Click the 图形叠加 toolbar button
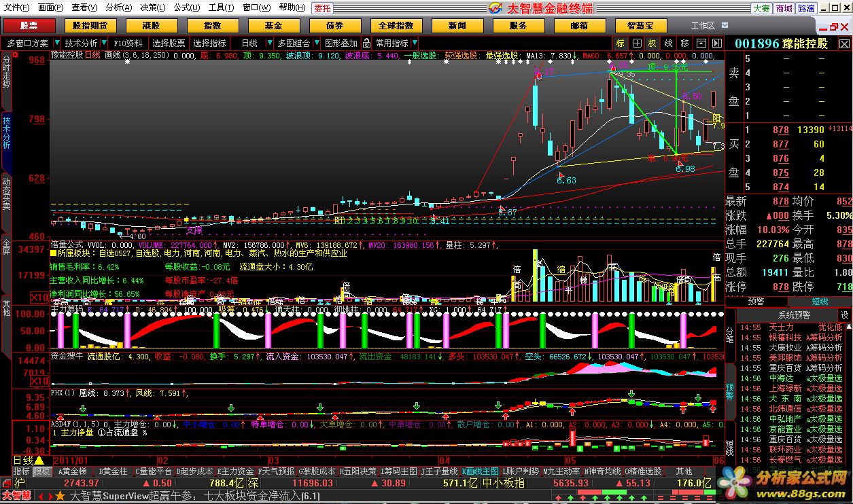The width and height of the screenshot is (853, 504). click(x=341, y=43)
